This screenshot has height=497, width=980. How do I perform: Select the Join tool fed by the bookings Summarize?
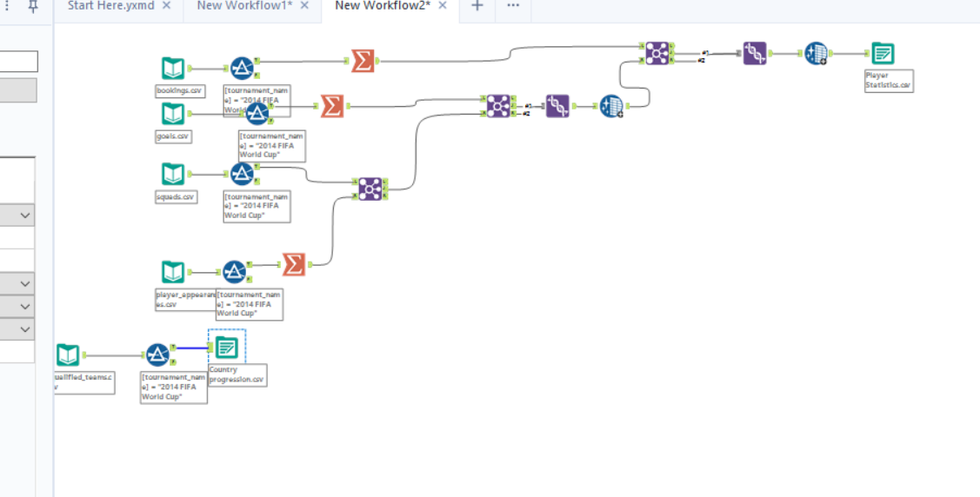pos(657,53)
